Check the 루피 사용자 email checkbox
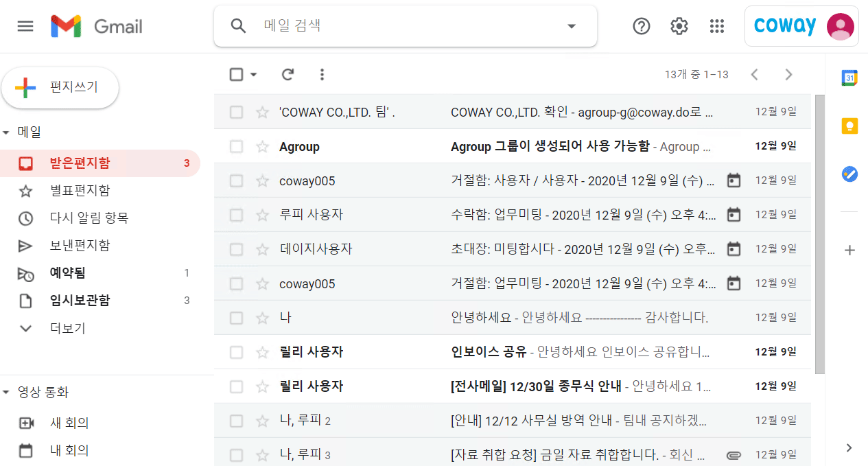 click(236, 215)
